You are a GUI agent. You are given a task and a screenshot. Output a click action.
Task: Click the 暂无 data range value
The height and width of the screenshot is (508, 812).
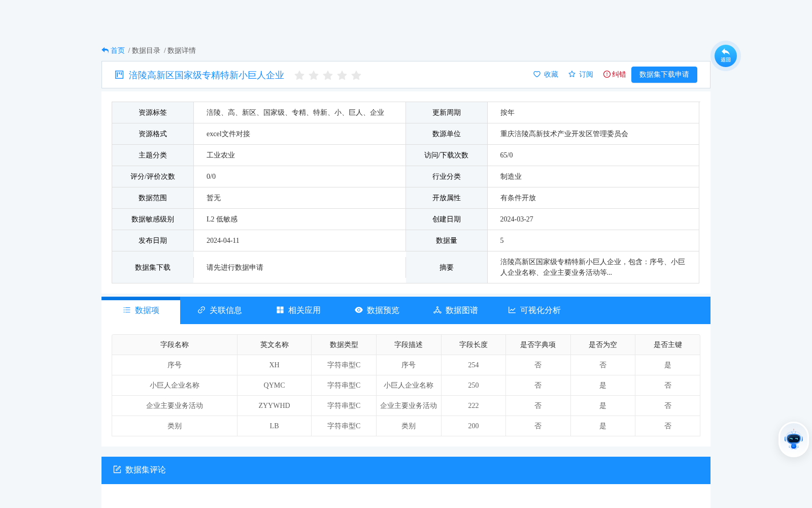[x=214, y=198]
